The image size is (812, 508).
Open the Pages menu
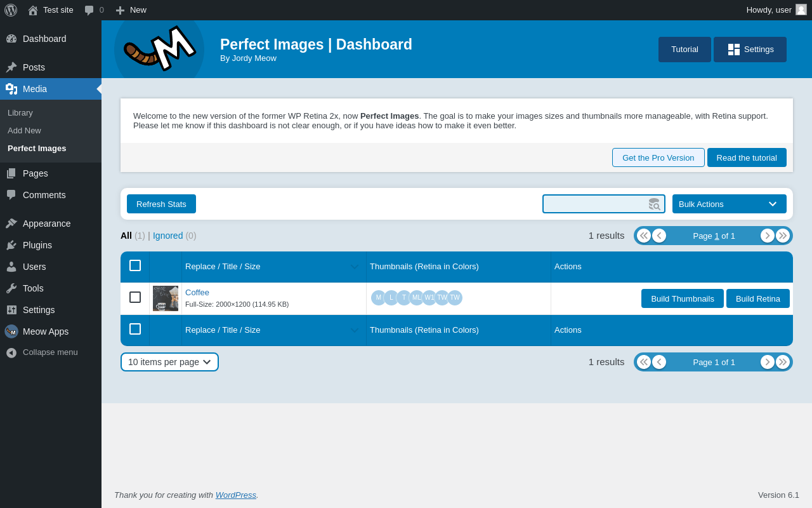pyautogui.click(x=51, y=173)
